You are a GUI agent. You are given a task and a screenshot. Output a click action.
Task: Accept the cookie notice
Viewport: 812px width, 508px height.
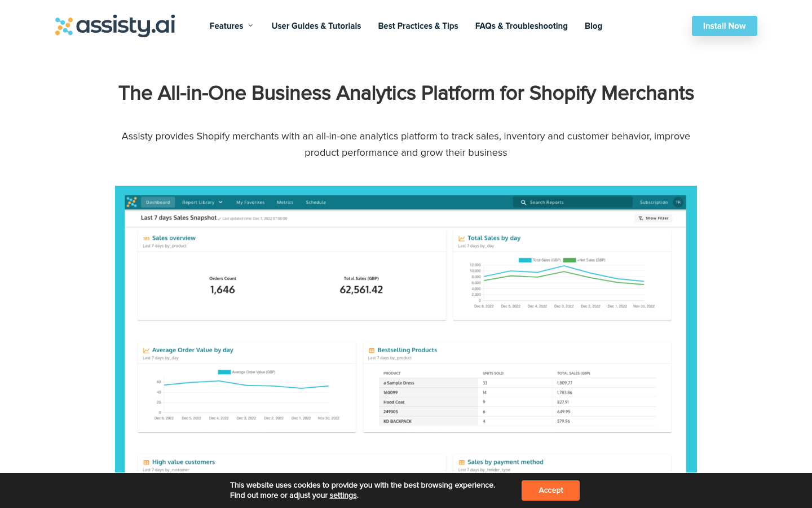pyautogui.click(x=550, y=490)
